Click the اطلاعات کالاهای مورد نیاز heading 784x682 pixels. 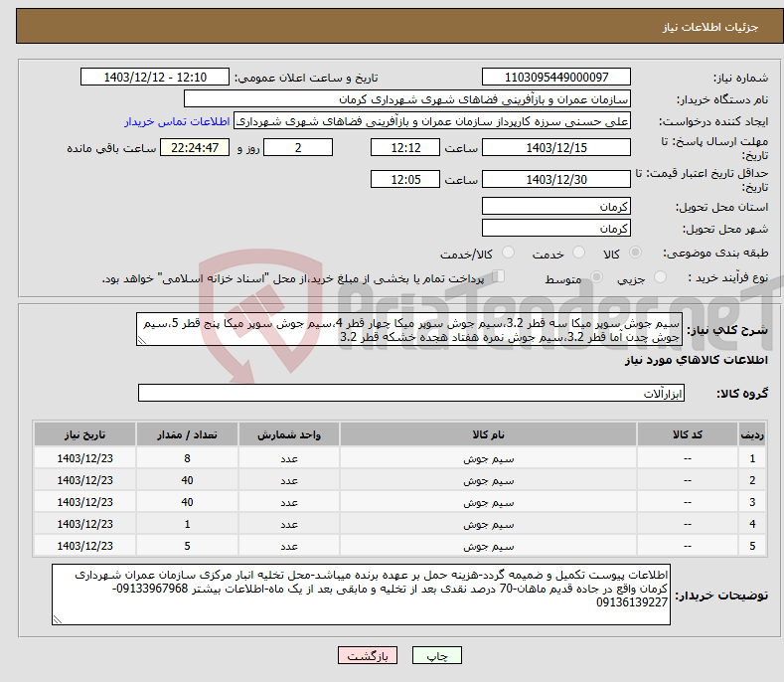pos(696,360)
